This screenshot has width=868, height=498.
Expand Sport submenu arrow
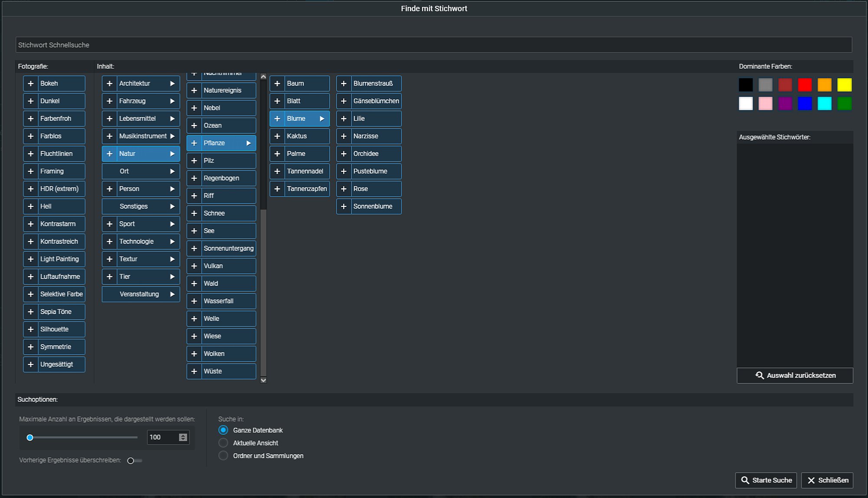tap(172, 224)
